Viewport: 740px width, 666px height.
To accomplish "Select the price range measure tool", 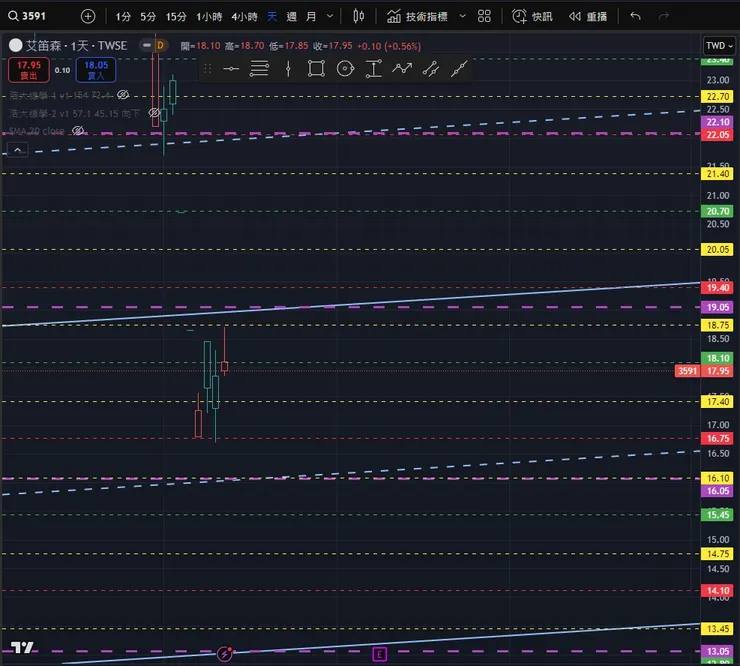I will tap(373, 69).
